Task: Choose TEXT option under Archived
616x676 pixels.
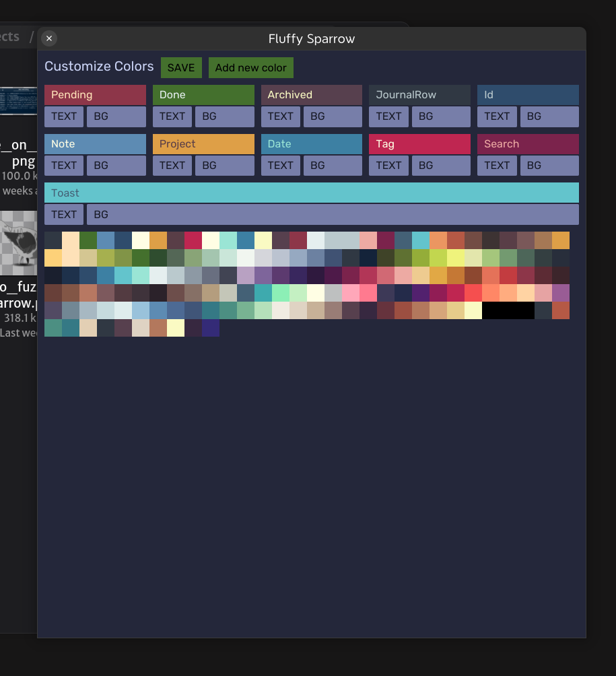Action: click(x=281, y=116)
